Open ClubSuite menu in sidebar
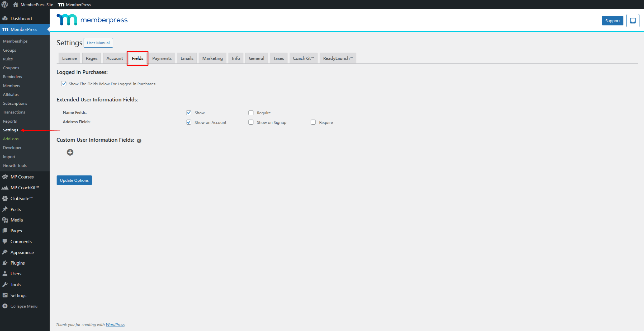The image size is (644, 331). pyautogui.click(x=21, y=198)
